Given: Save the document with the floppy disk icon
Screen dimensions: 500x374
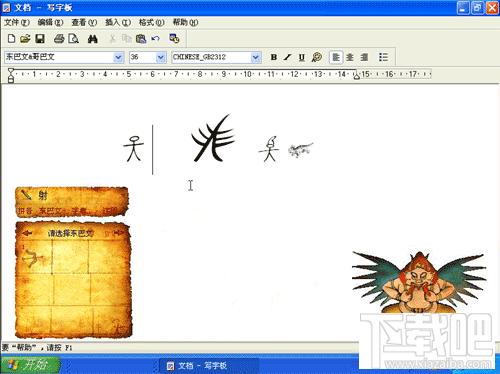Looking at the screenshot, I should [x=40, y=39].
